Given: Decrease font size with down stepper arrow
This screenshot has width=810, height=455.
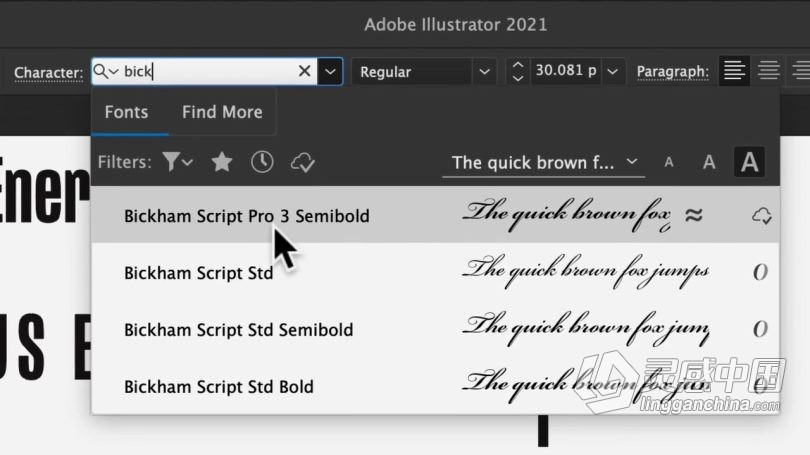Looking at the screenshot, I should pos(518,78).
